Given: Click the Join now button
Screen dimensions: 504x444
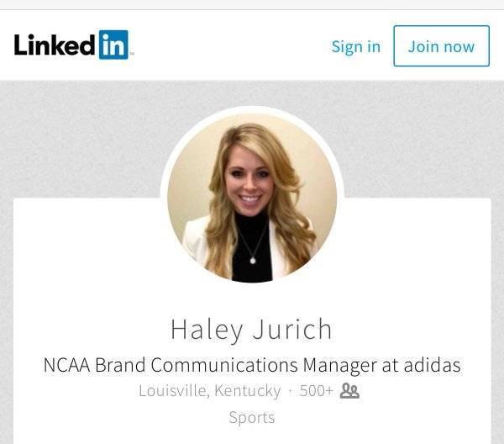Looking at the screenshot, I should point(441,46).
